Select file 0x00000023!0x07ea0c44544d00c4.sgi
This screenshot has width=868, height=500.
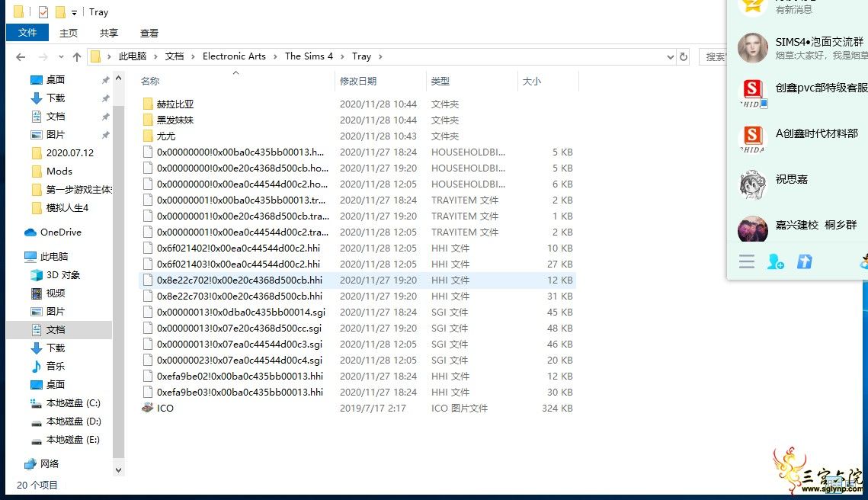tap(239, 361)
